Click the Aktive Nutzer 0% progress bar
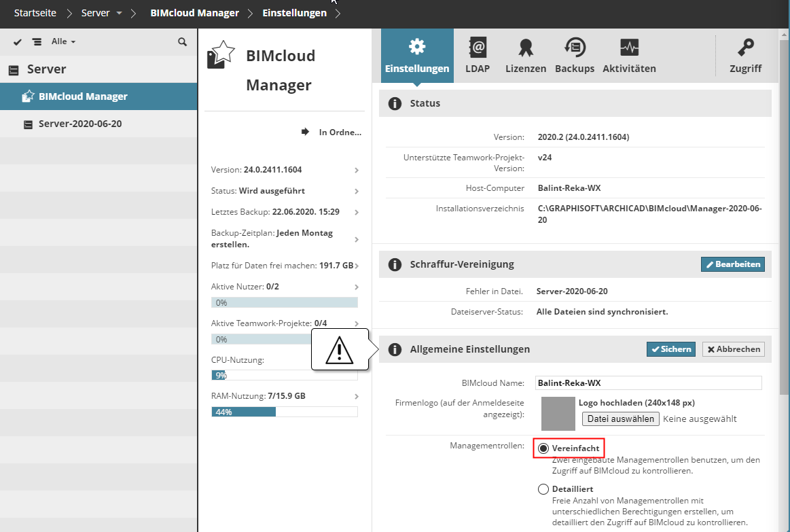 pos(285,303)
